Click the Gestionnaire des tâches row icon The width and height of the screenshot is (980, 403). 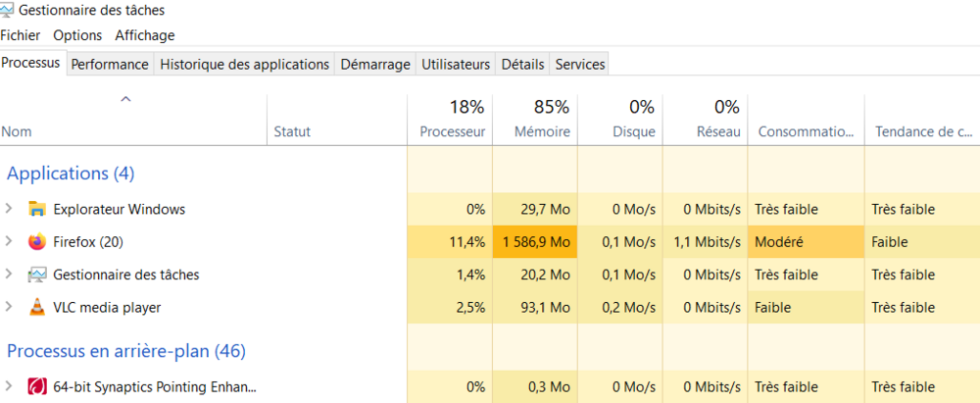(37, 275)
